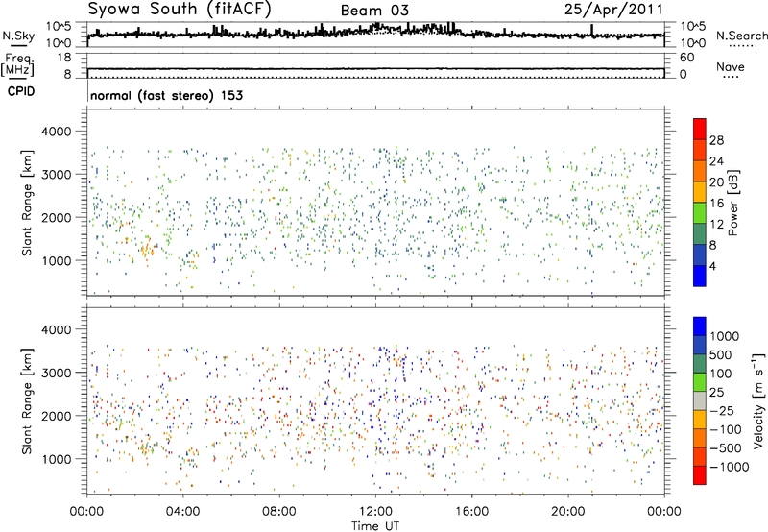Select the '−25' Velocity colorbar label
The image size is (768, 532).
coord(722,410)
